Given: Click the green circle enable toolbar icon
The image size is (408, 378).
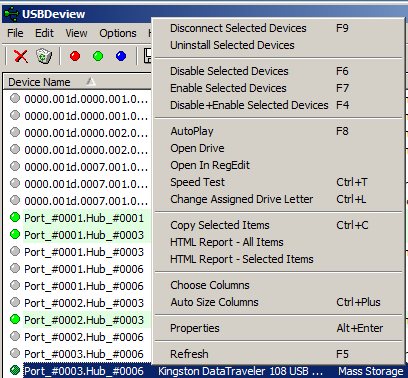Looking at the screenshot, I should point(98,56).
